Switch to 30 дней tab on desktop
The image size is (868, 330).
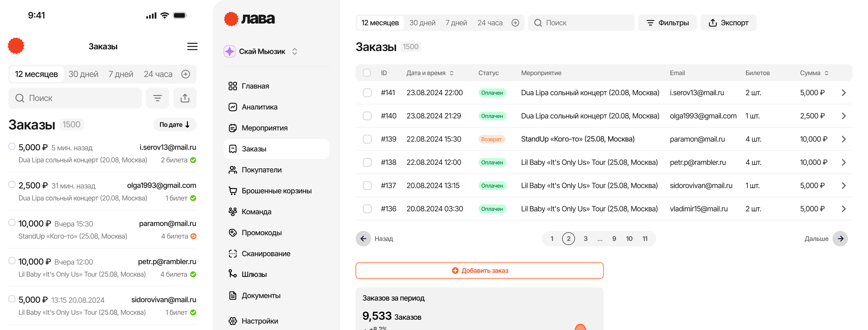coord(422,23)
